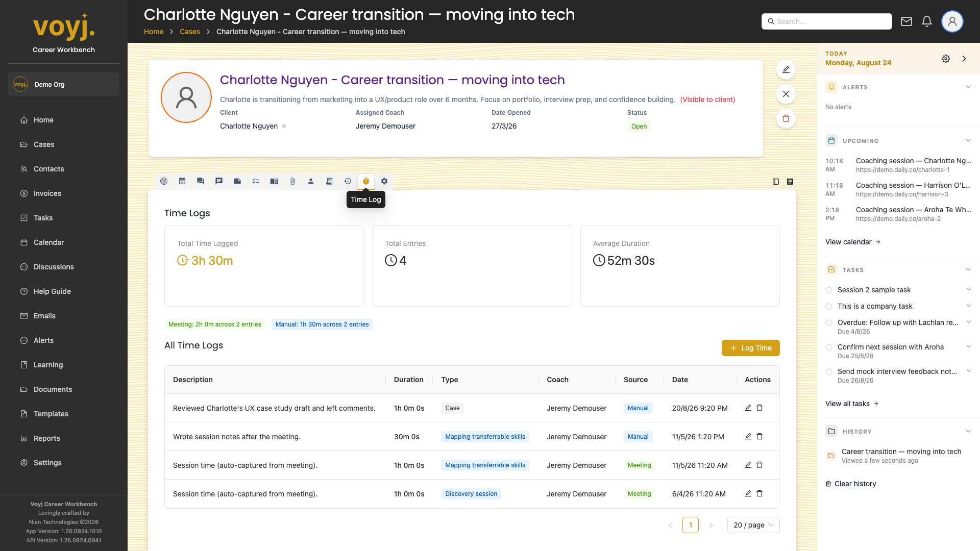Open the case settings gear tab
The image size is (980, 551).
[x=384, y=181]
